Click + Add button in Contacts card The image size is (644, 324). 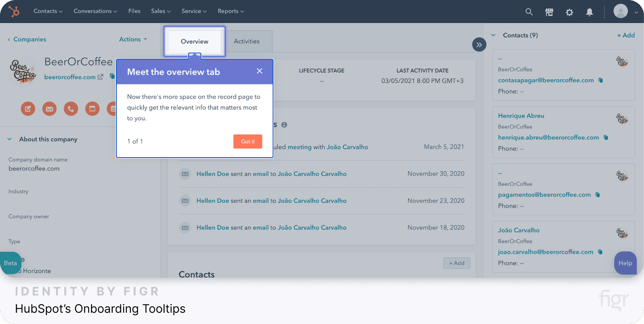(457, 263)
